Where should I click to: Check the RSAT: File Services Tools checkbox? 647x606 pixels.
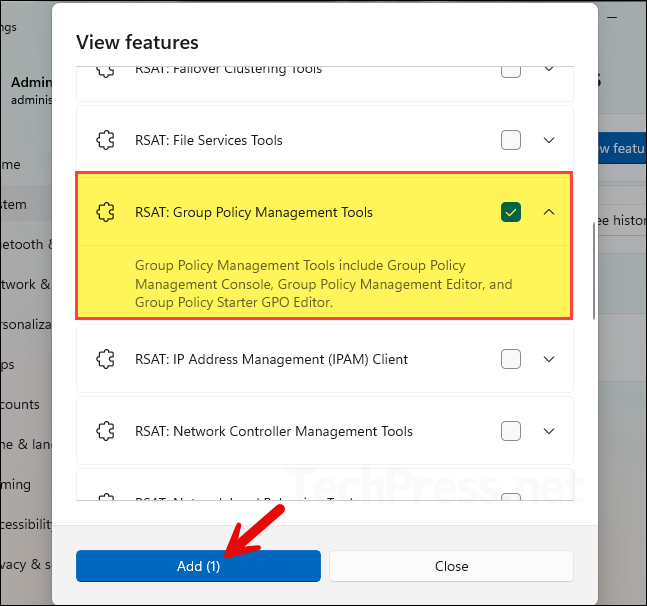coord(510,140)
